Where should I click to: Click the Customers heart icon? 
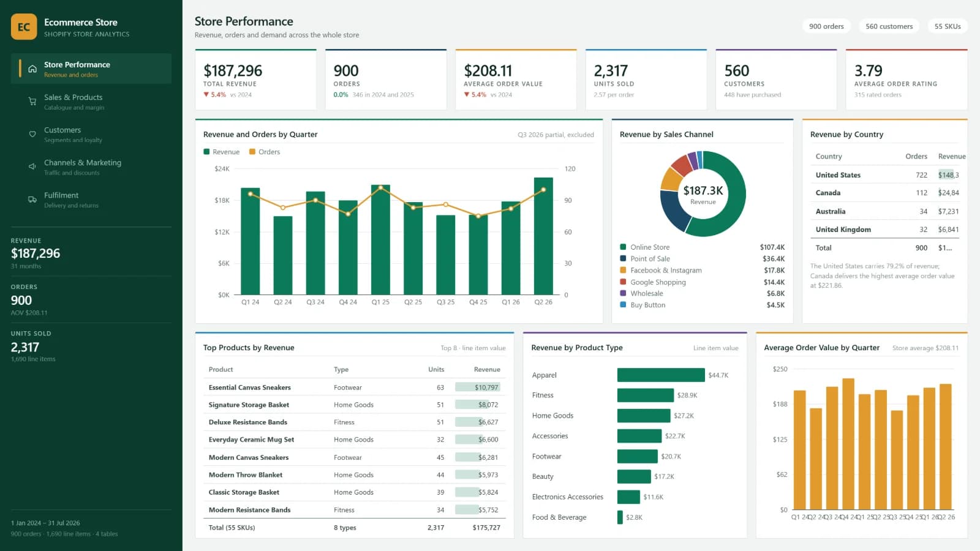click(x=32, y=134)
